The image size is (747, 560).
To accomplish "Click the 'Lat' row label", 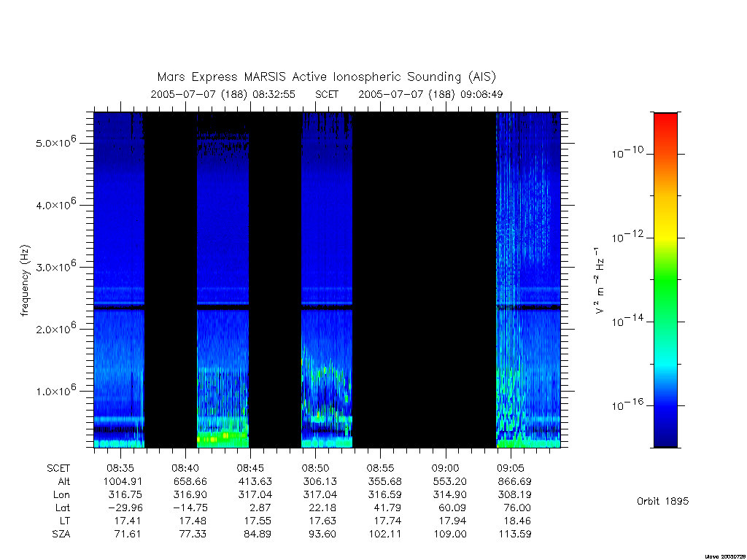I will 63,507.
